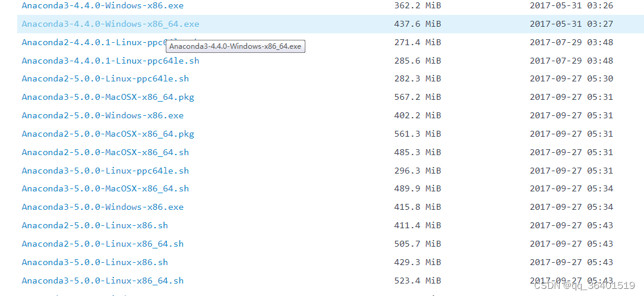The height and width of the screenshot is (296, 644).
Task: Open the Anaconda3-4.4.0.1-Linux-ppc64le.sh link
Action: point(111,61)
